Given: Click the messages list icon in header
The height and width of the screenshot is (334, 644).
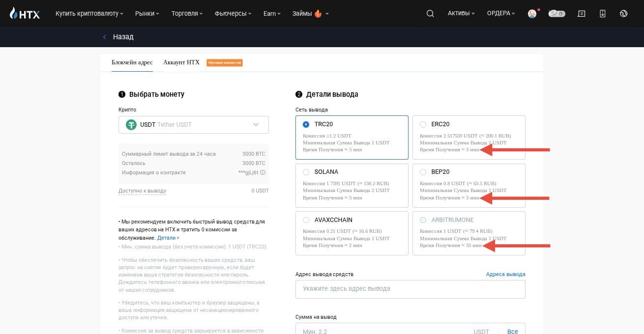Looking at the screenshot, I should coord(582,14).
